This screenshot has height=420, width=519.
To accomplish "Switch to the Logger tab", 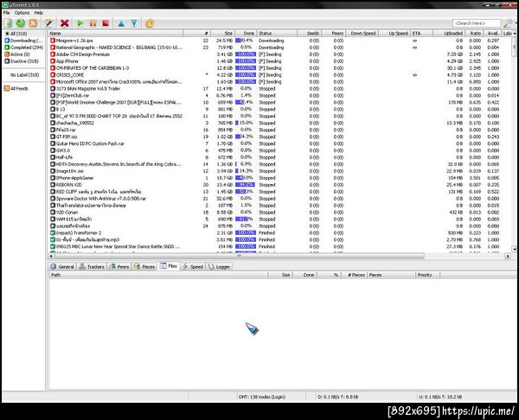I will pyautogui.click(x=219, y=266).
